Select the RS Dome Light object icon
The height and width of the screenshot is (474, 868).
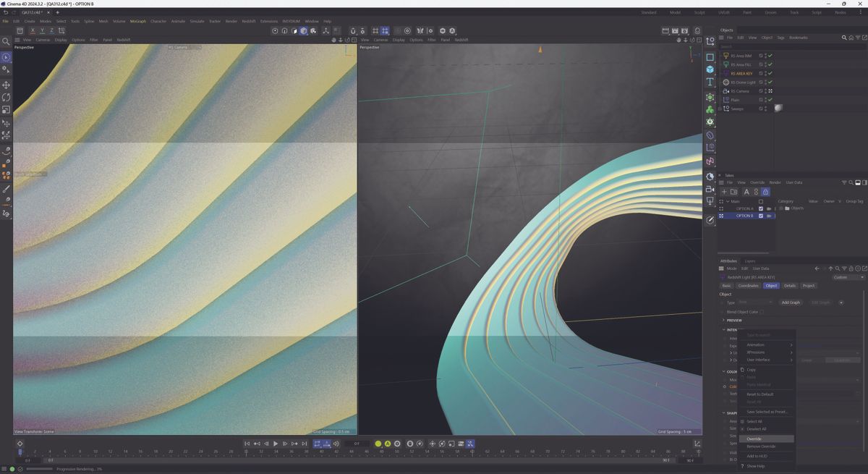726,82
